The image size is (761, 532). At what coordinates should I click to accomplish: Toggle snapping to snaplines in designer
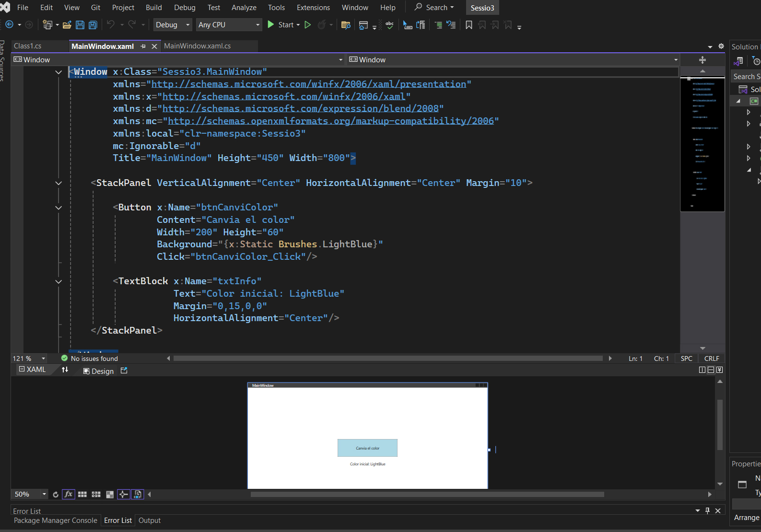pos(124,494)
